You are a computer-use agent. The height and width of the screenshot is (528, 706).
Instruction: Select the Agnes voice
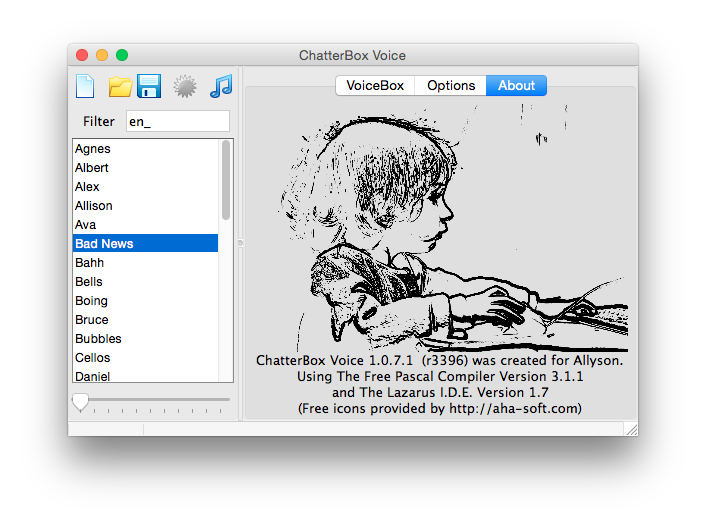coord(93,149)
